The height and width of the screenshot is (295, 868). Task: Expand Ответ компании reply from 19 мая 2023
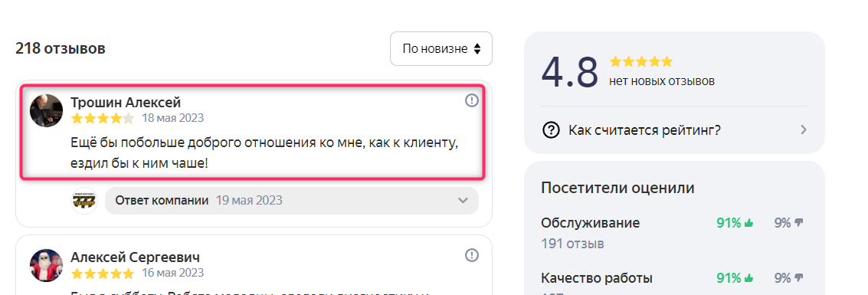click(291, 200)
